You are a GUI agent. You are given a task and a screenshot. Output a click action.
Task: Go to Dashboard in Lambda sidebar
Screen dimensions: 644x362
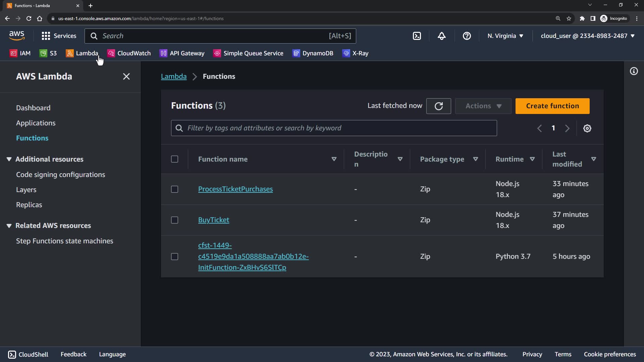pyautogui.click(x=33, y=108)
